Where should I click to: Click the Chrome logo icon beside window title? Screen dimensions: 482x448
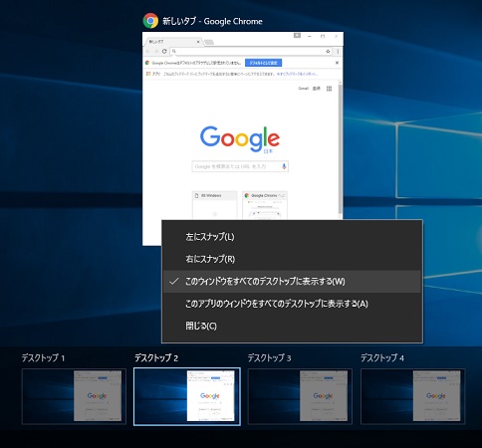150,21
